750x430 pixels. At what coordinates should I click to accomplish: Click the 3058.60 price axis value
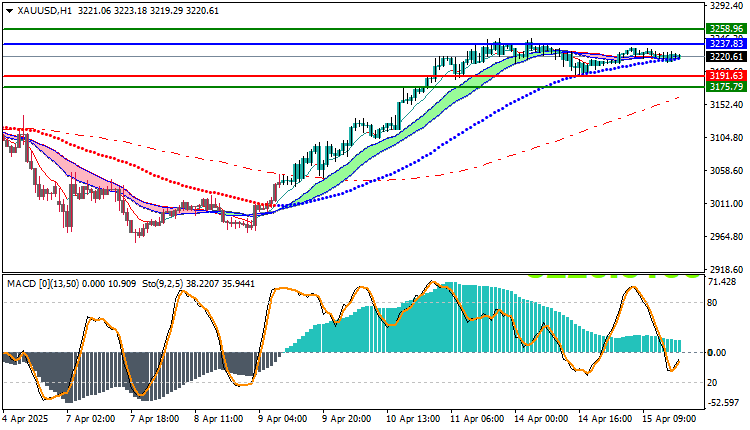point(726,170)
